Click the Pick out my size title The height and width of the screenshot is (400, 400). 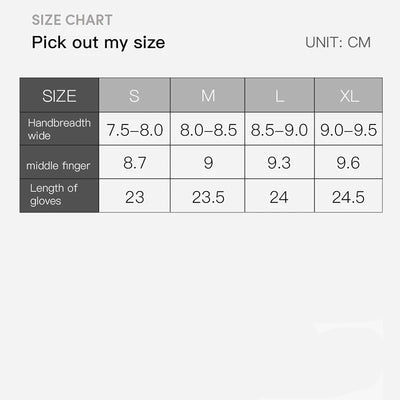[98, 43]
